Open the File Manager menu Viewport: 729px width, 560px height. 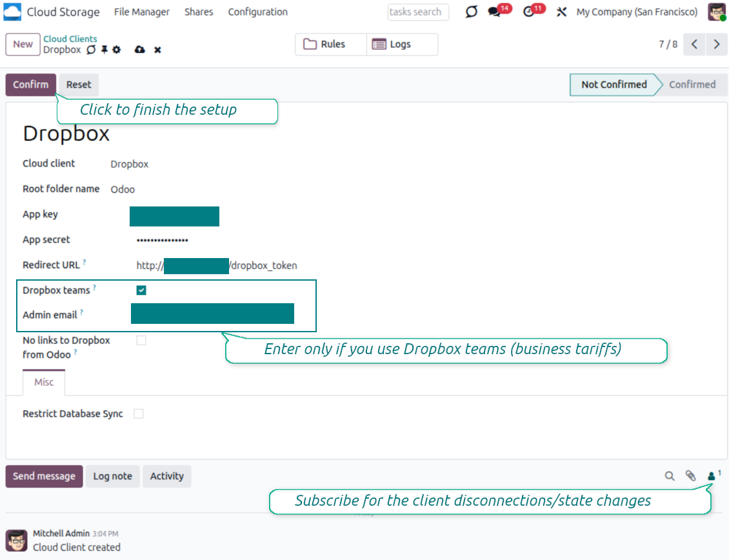[x=141, y=12]
